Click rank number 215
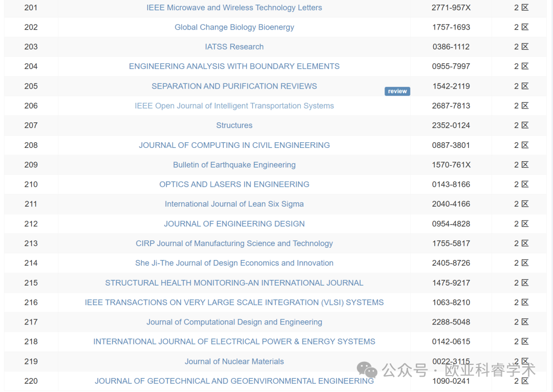553x392 pixels. tap(31, 282)
